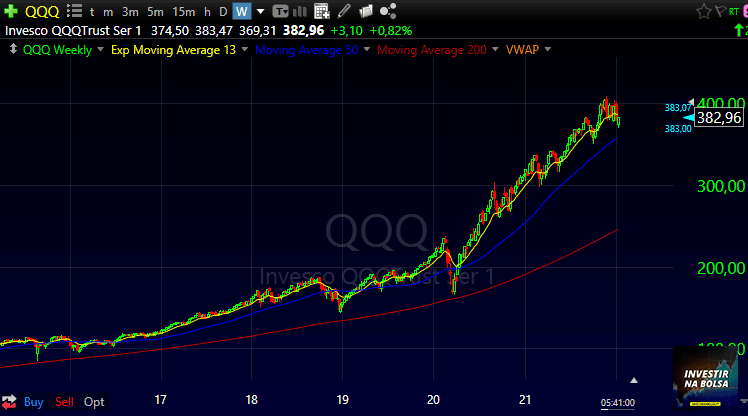This screenshot has height=416, width=748.
Task: Open the templates folder icon
Action: coord(366,11)
